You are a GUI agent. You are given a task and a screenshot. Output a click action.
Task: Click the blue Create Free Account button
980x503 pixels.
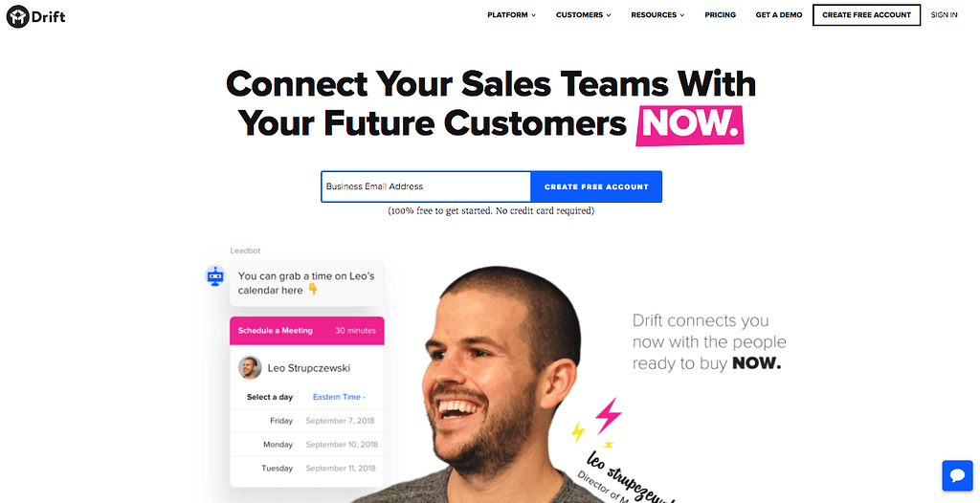coord(596,186)
